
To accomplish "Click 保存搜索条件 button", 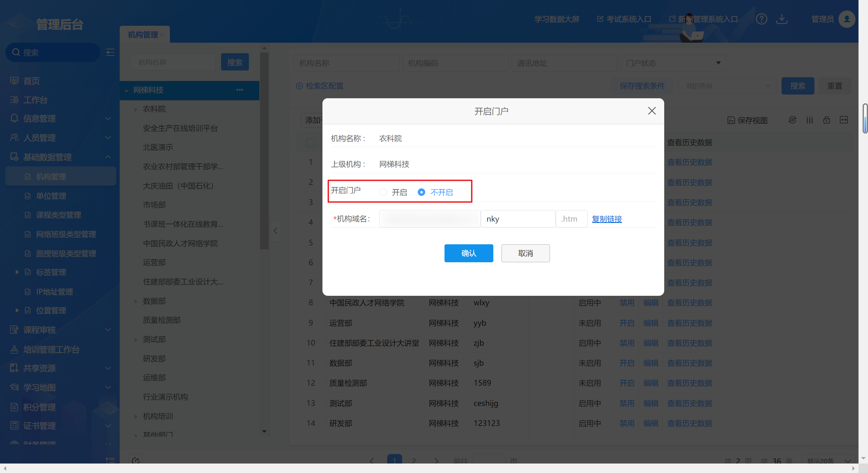I will tap(642, 86).
